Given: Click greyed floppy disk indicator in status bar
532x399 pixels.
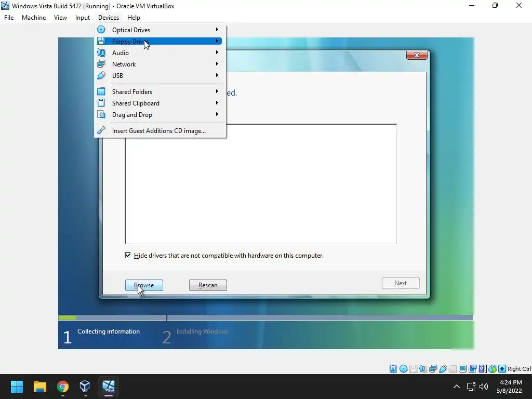Looking at the screenshot, I should coord(413,369).
